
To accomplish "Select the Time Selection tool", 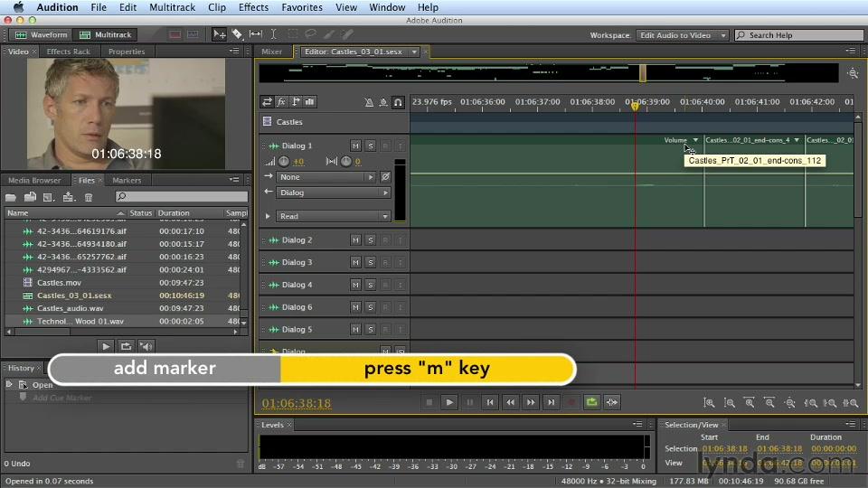I will (273, 34).
